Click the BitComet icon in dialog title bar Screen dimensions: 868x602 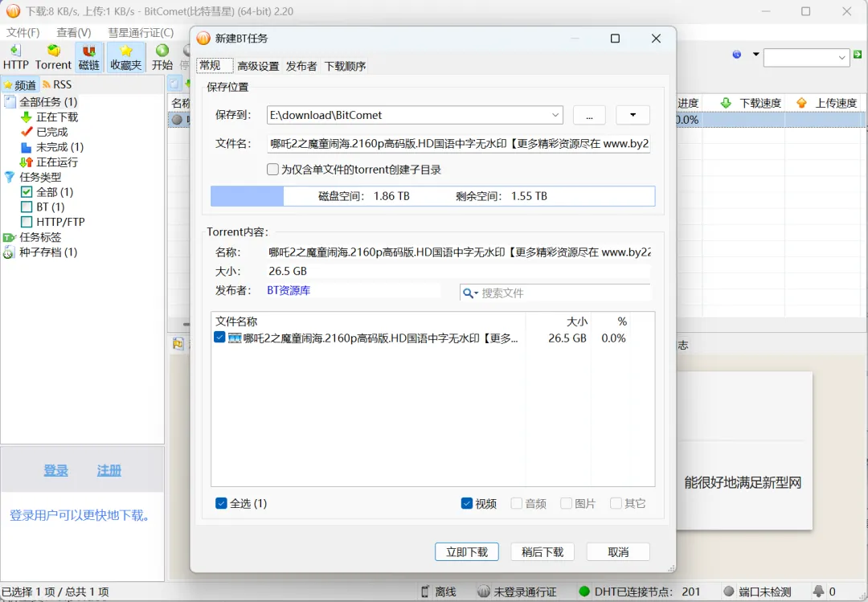pos(203,39)
